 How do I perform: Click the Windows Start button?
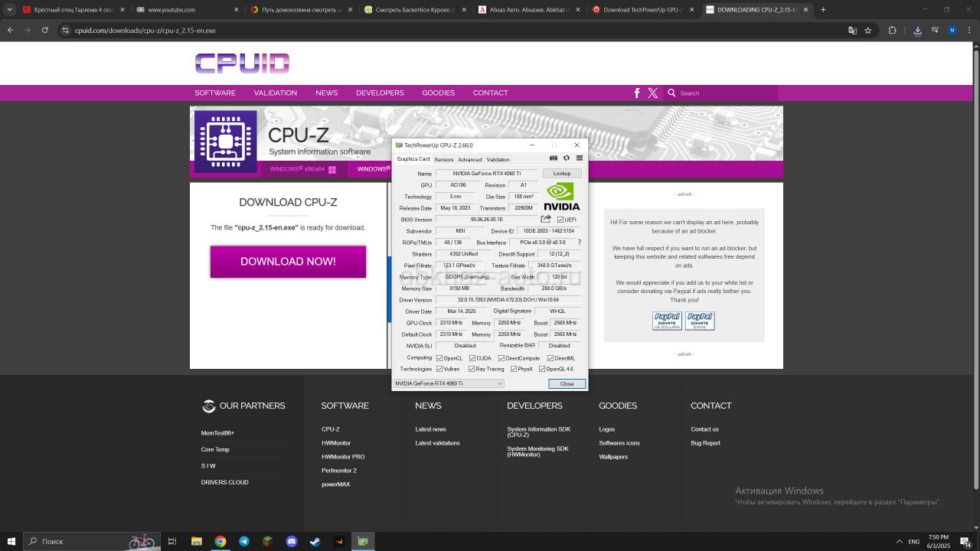click(x=11, y=541)
